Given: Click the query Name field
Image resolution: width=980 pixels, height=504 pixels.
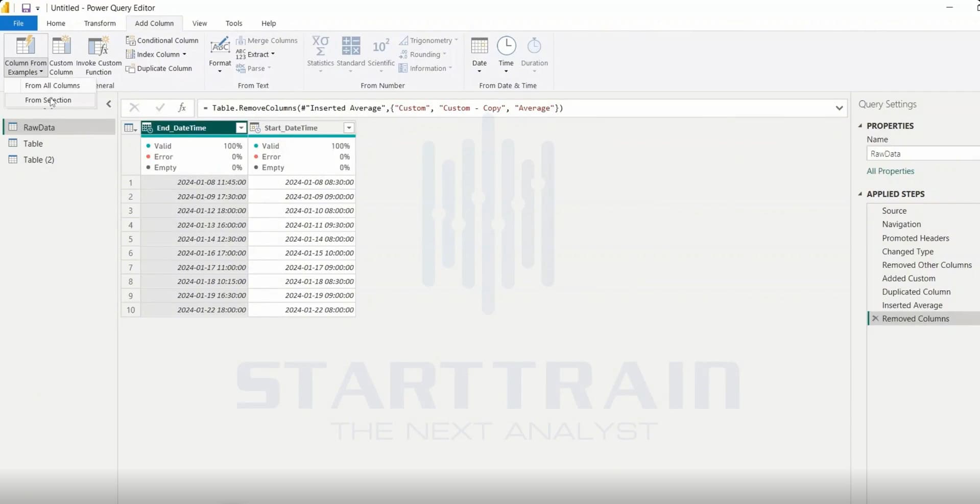Looking at the screenshot, I should [x=923, y=154].
